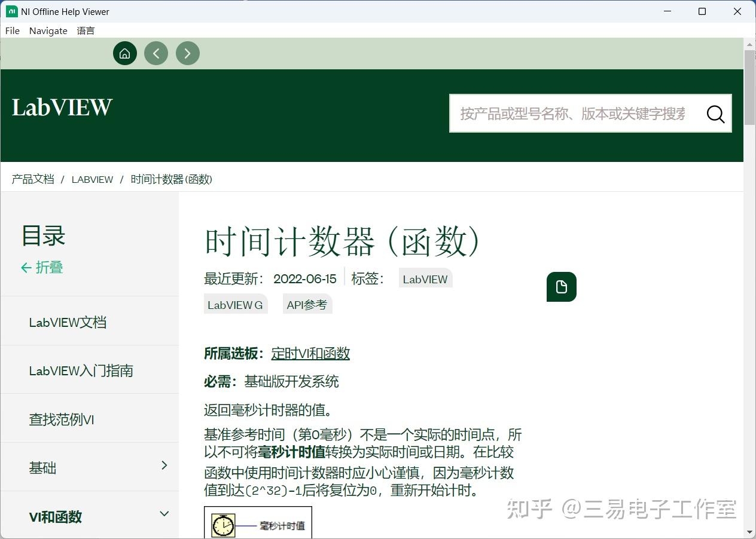Collapse the VI和函数 sidebar section
Viewport: 756px width, 539px height.
tap(164, 513)
